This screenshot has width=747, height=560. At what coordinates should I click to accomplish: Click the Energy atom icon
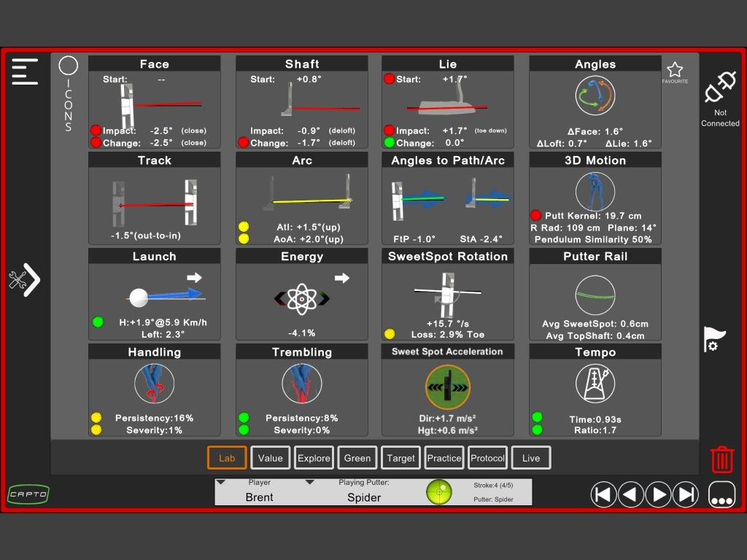tap(302, 299)
